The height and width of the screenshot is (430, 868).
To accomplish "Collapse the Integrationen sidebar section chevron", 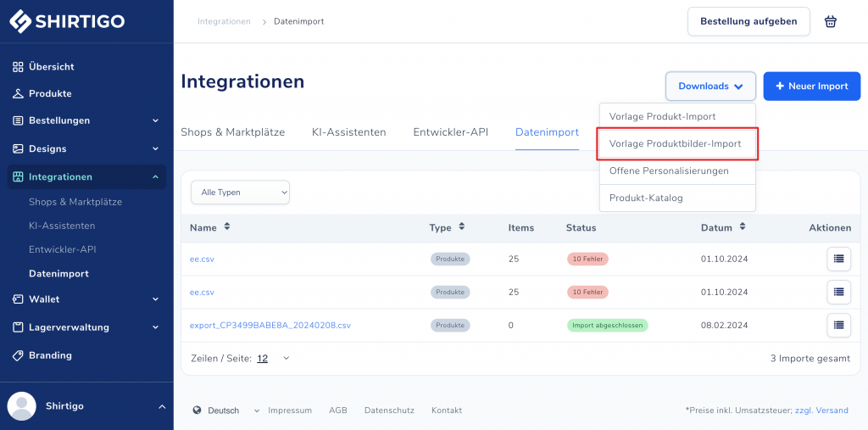I will tap(156, 176).
